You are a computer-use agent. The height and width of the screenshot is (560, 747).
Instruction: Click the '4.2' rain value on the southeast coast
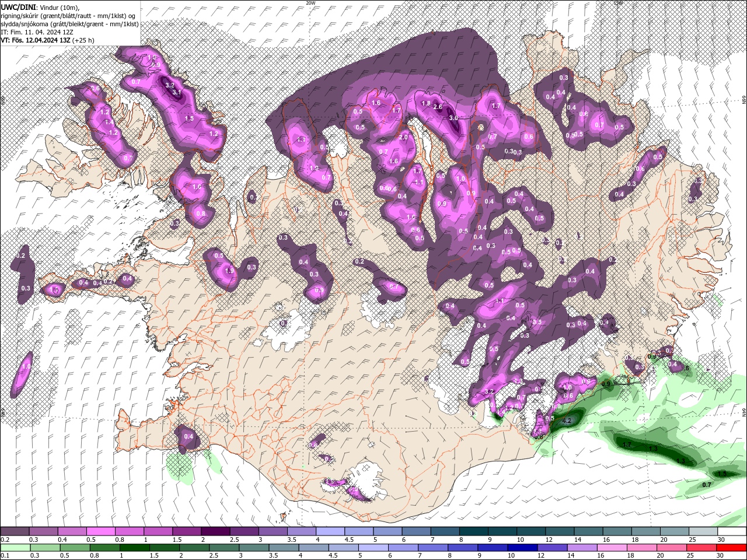coord(566,421)
